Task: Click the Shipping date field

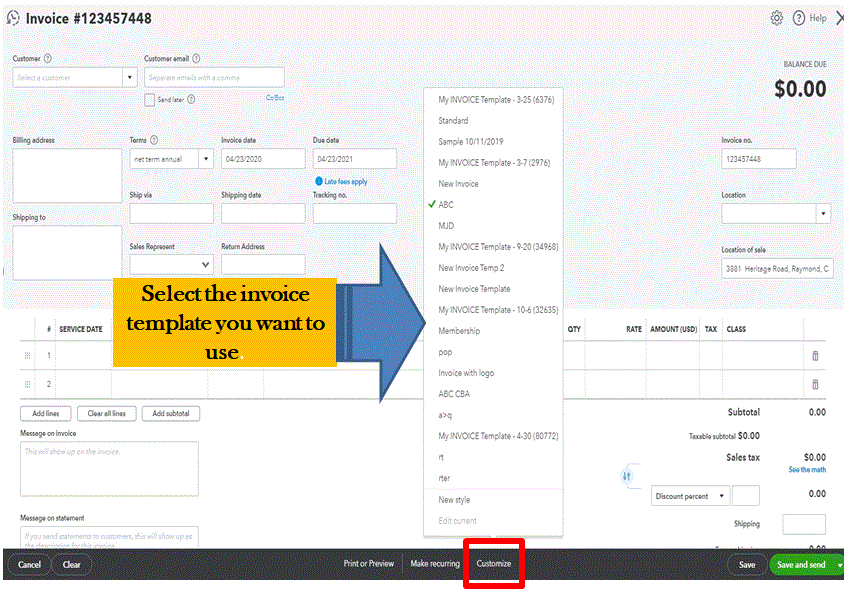Action: tap(263, 214)
